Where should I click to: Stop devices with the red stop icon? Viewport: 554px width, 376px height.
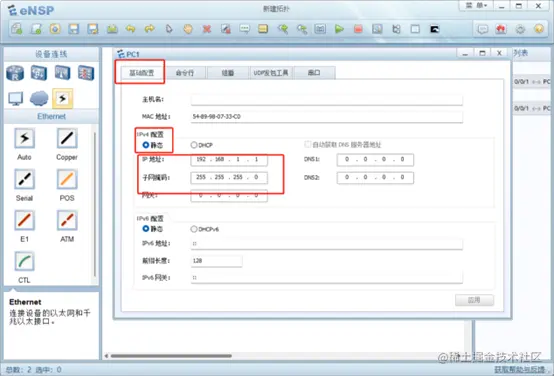point(358,29)
